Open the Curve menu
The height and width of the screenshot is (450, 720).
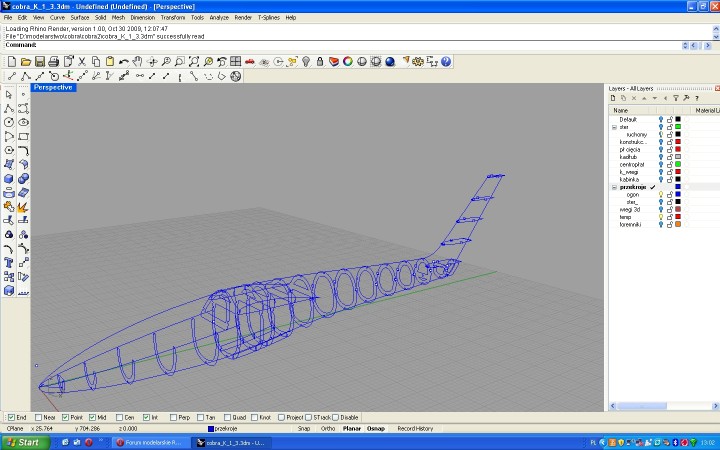[57, 17]
